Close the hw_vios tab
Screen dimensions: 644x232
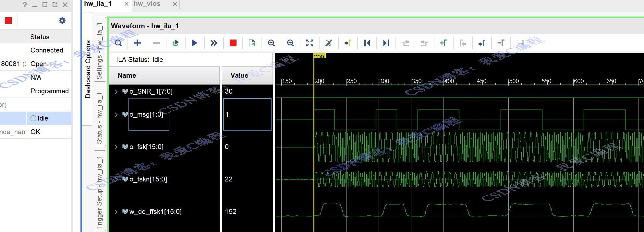175,4
